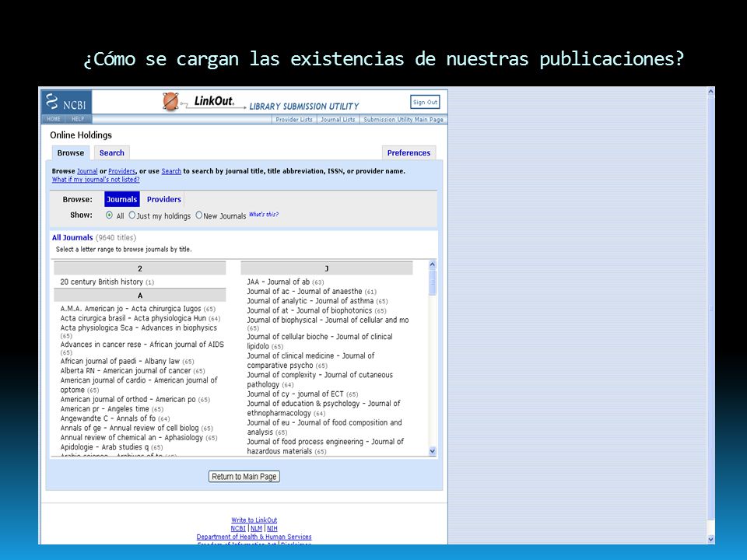The width and height of the screenshot is (747, 560).
Task: Open Provider Lists link
Action: 294,120
